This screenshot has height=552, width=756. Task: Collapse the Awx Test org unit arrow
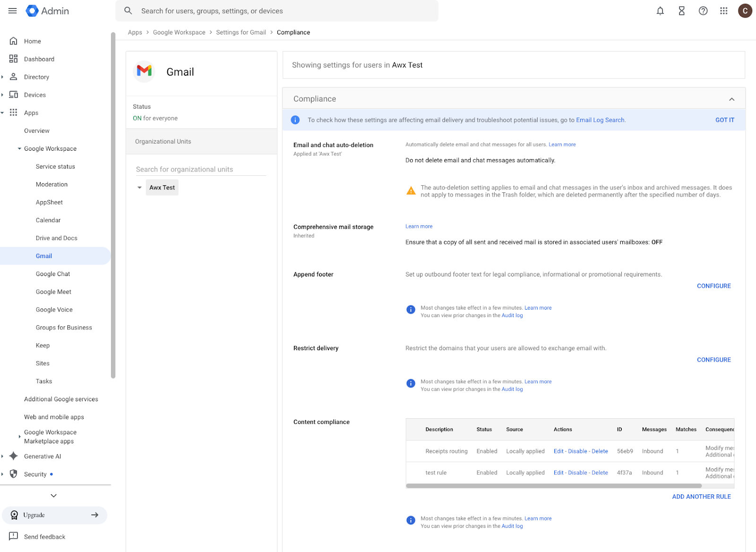[139, 188]
